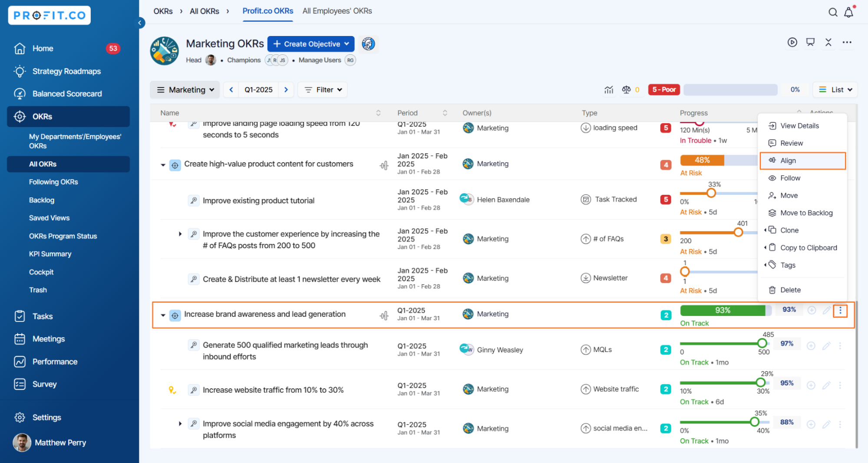Click the notifications bell icon

pos(848,13)
